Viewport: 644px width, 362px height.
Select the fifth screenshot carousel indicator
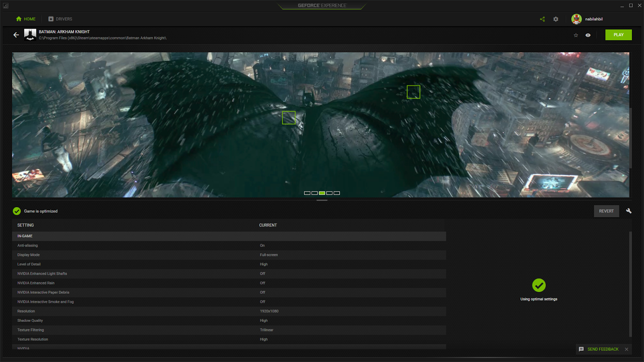[337, 193]
